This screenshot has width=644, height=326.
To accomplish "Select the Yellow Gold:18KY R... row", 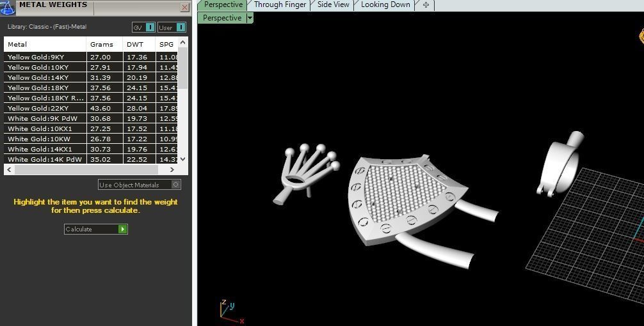I will pos(91,98).
